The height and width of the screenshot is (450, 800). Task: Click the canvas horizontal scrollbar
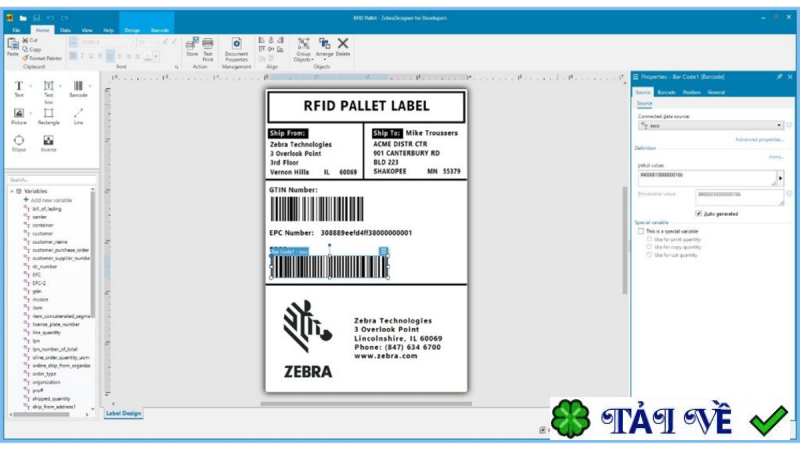(x=366, y=404)
